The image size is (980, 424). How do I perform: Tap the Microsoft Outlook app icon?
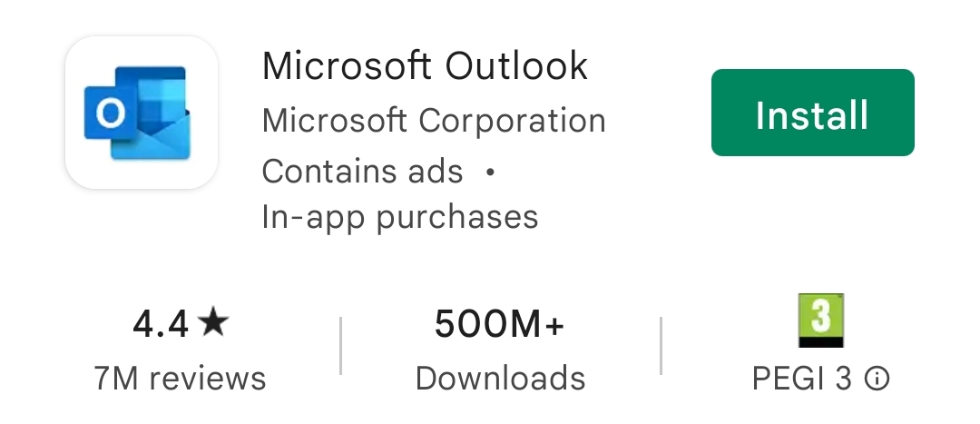click(142, 113)
